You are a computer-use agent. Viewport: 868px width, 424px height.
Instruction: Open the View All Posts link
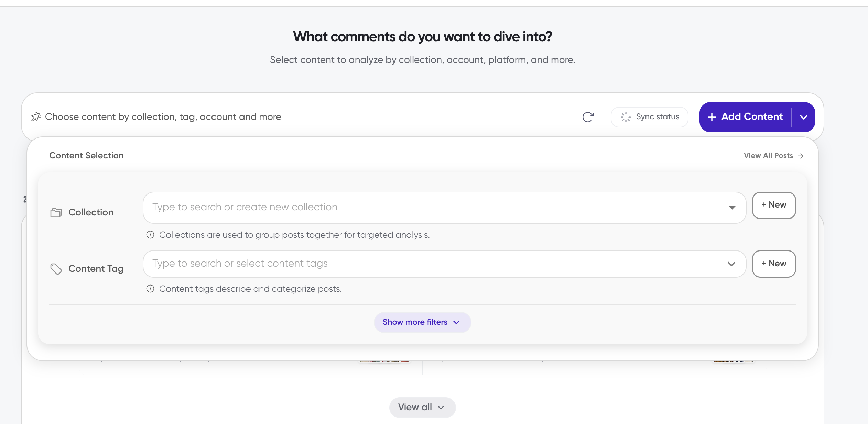773,156
